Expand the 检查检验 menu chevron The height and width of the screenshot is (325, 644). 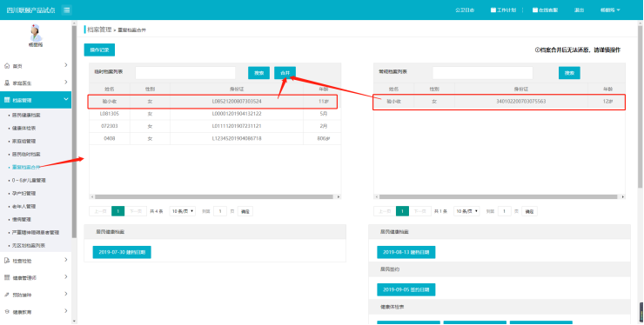pyautogui.click(x=66, y=260)
